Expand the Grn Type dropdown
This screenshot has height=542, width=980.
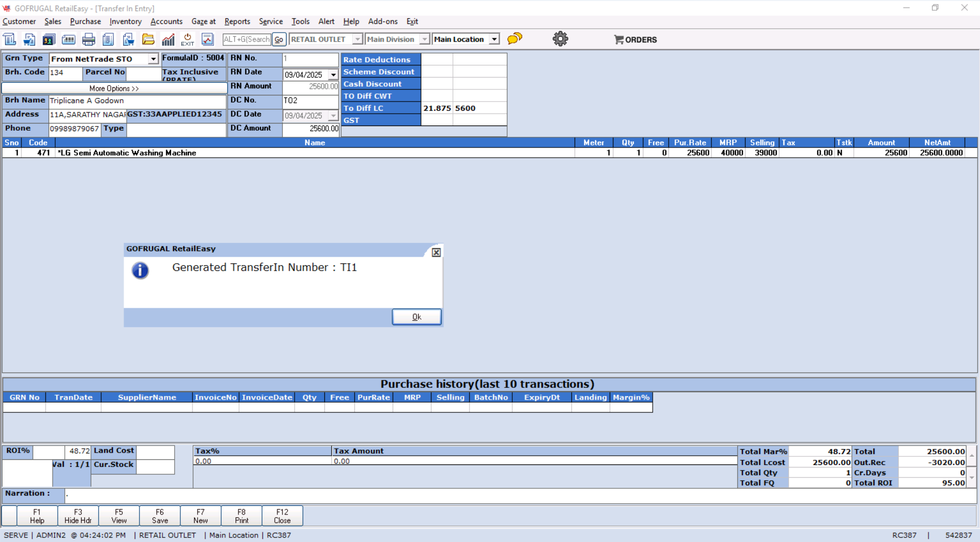pos(153,59)
